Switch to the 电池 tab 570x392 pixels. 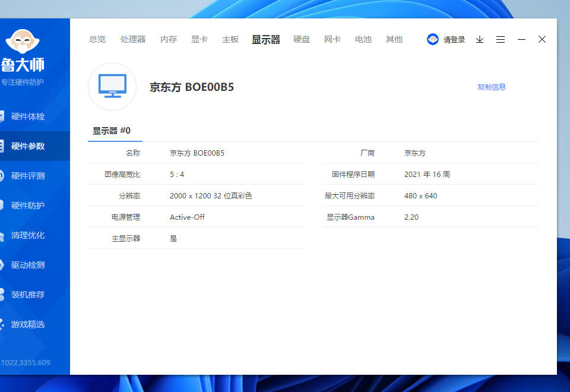pyautogui.click(x=363, y=39)
